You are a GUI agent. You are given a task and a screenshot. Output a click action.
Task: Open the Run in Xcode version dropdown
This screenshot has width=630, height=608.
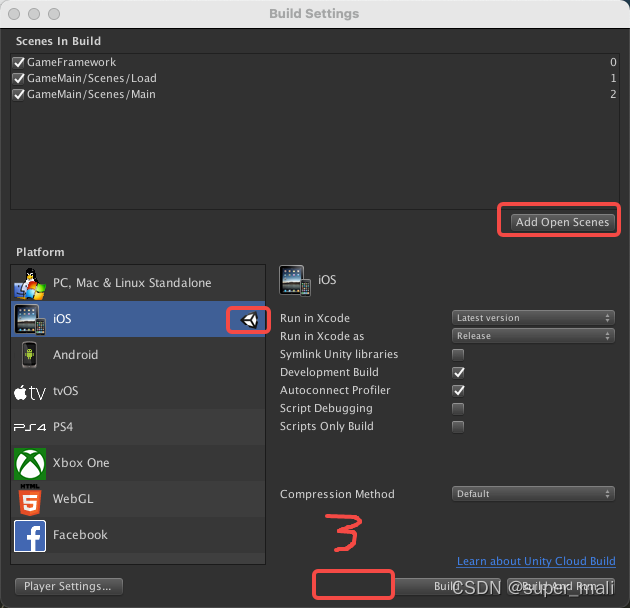click(533, 318)
